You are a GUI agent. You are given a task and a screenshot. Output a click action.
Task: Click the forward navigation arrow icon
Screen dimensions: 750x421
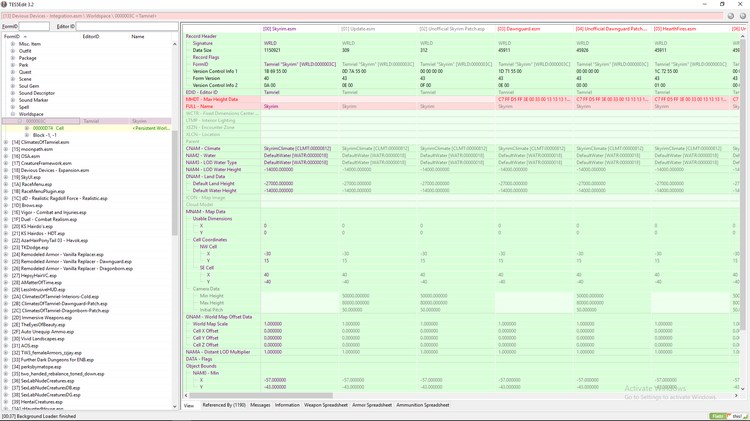[x=742, y=16]
